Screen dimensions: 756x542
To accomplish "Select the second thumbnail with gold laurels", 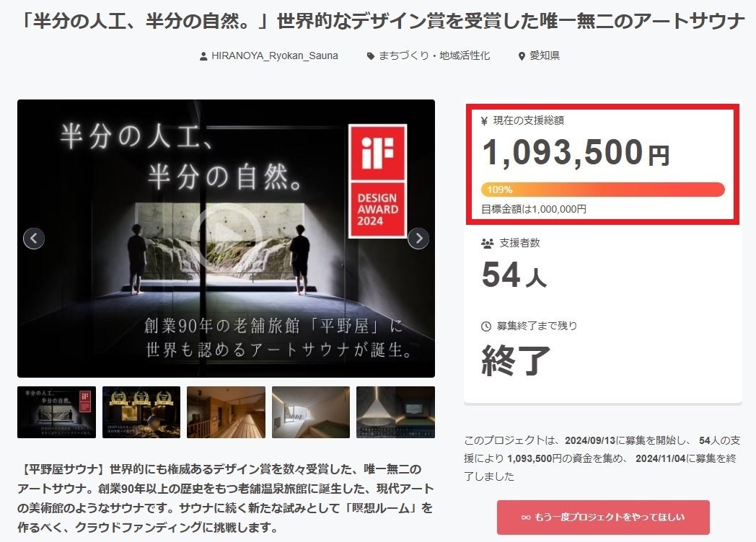I will 141,412.
